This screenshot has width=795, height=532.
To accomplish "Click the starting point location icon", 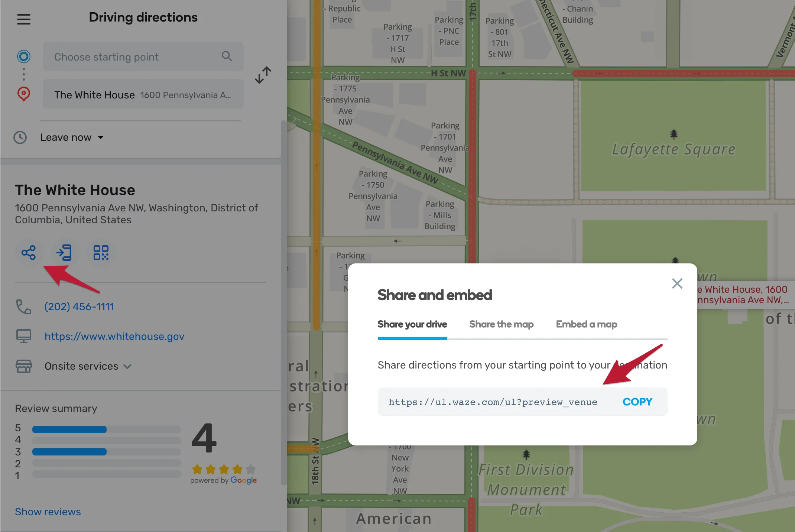I will pyautogui.click(x=24, y=56).
